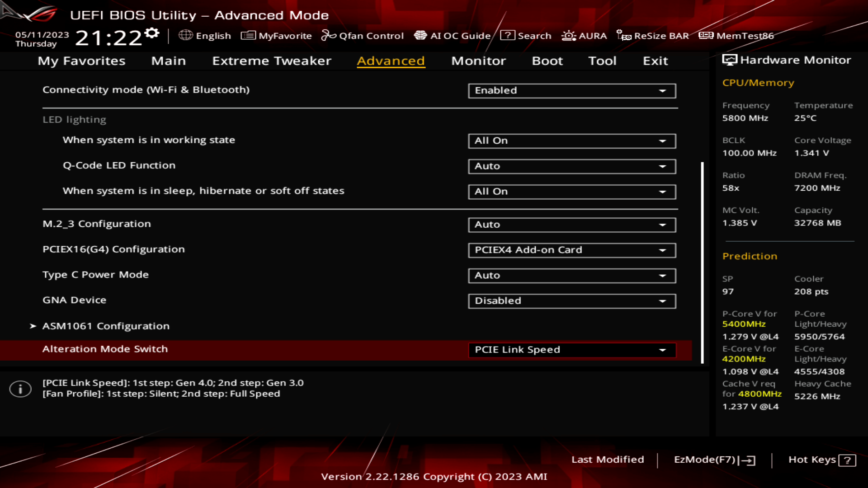Image resolution: width=868 pixels, height=488 pixels.
Task: Open AURA lighting control
Action: pyautogui.click(x=584, y=36)
